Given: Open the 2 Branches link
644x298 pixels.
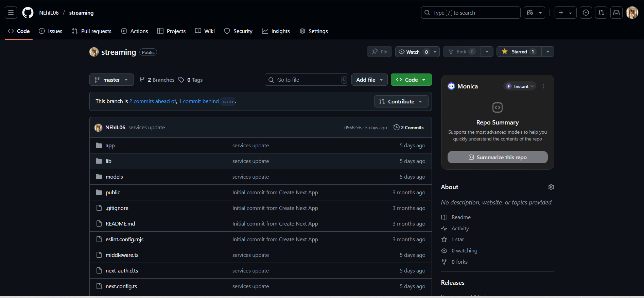Looking at the screenshot, I should (x=157, y=80).
